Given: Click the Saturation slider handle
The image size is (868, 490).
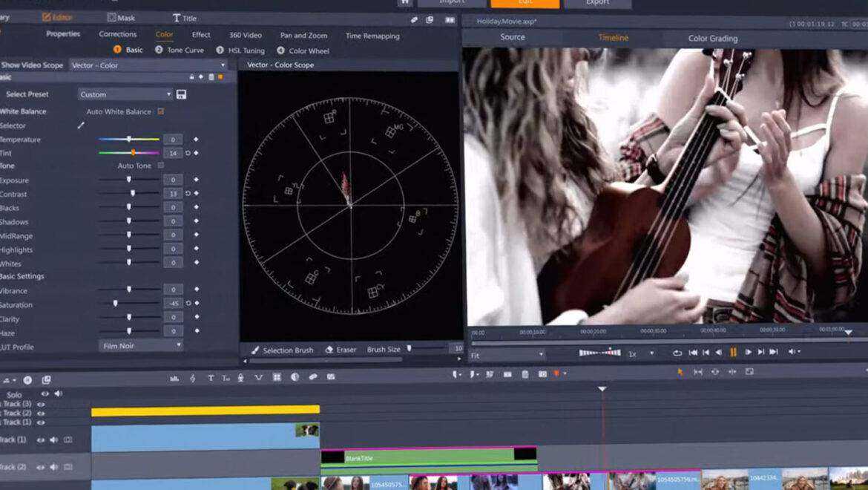Looking at the screenshot, I should 115,303.
